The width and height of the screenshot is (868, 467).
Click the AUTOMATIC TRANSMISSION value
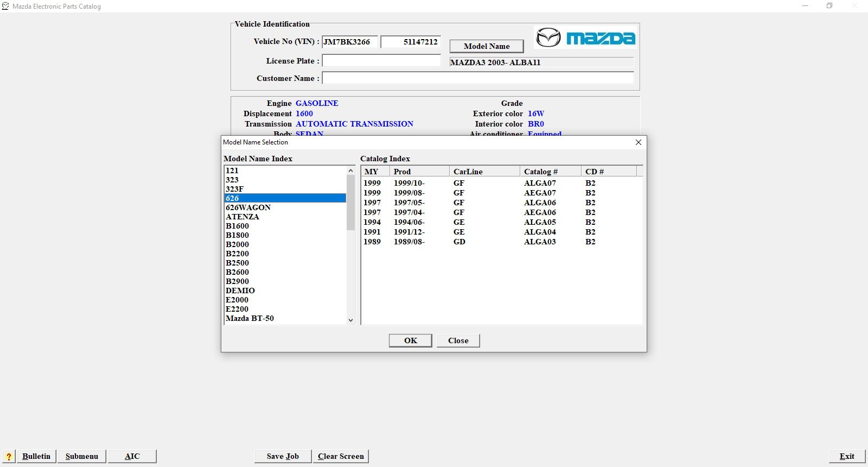pos(354,124)
